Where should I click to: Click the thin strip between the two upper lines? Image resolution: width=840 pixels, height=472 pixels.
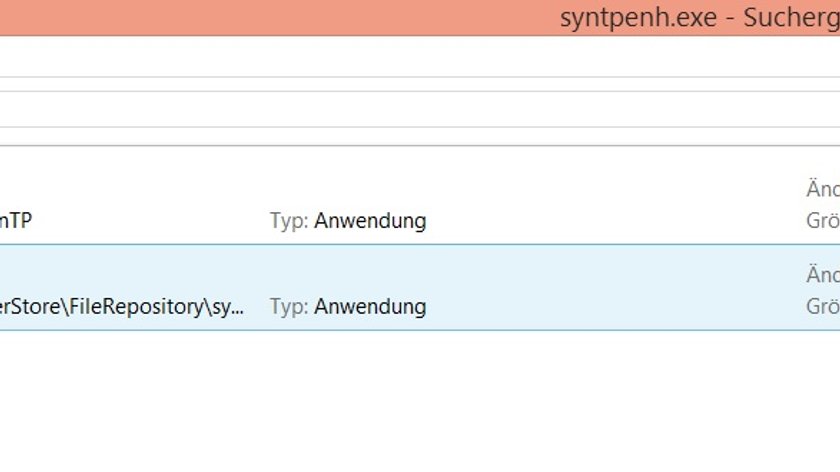point(420,84)
